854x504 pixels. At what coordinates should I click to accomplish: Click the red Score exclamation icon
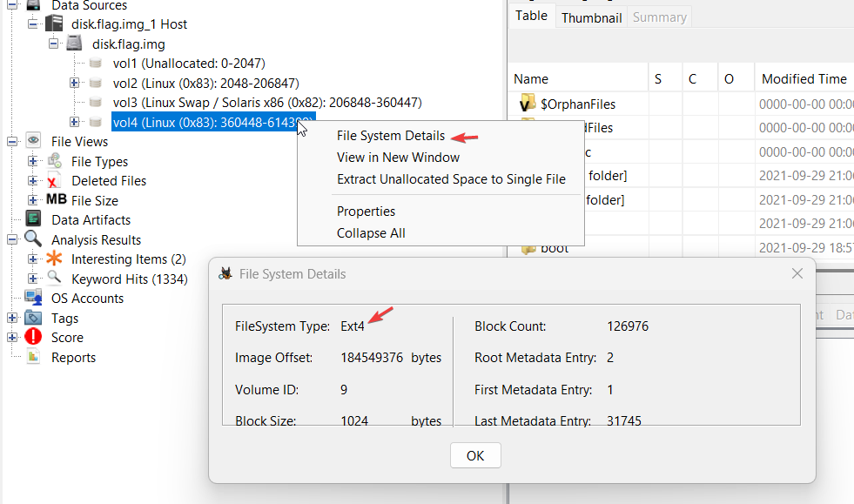(x=33, y=338)
